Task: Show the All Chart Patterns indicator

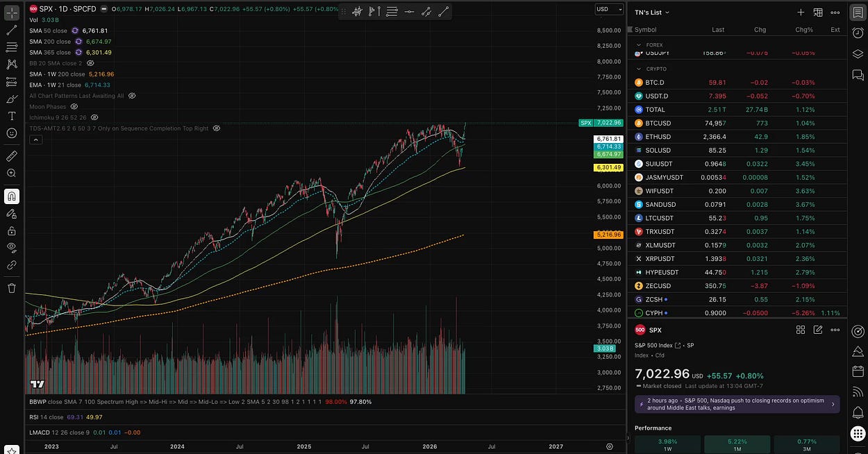Action: point(132,96)
